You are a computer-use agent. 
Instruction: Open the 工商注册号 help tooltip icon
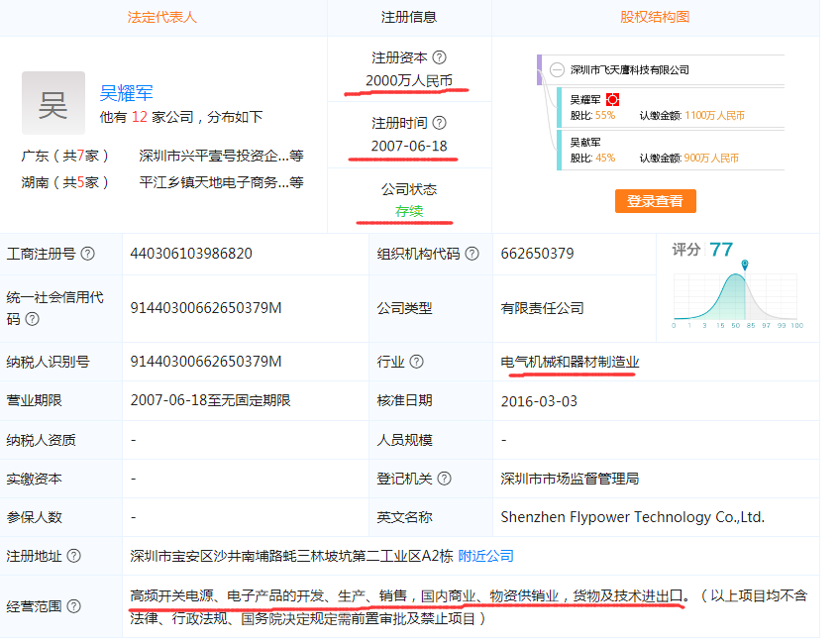click(86, 254)
